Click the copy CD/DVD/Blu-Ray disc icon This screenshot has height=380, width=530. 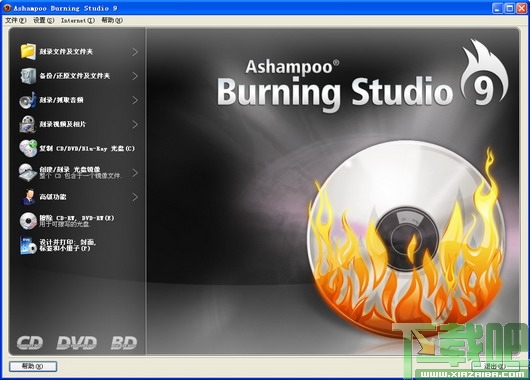(x=28, y=148)
